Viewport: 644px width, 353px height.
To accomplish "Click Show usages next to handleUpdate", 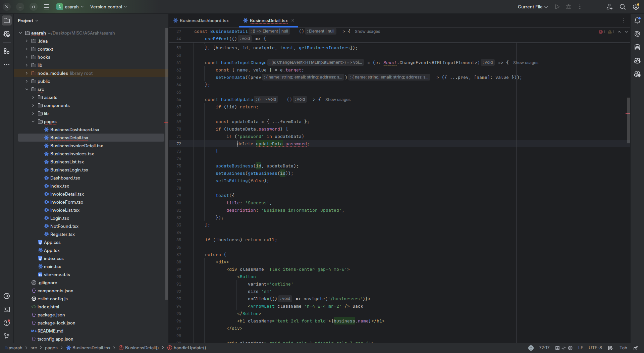I will click(x=338, y=99).
